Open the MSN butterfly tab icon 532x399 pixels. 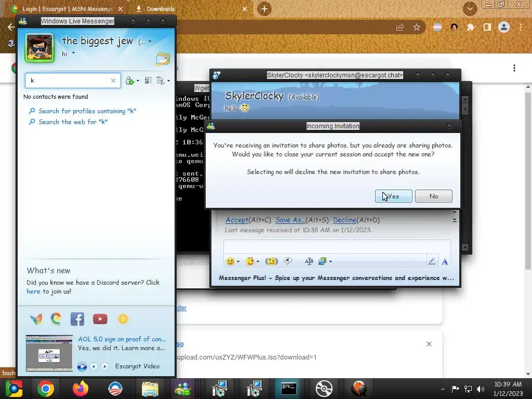36,319
